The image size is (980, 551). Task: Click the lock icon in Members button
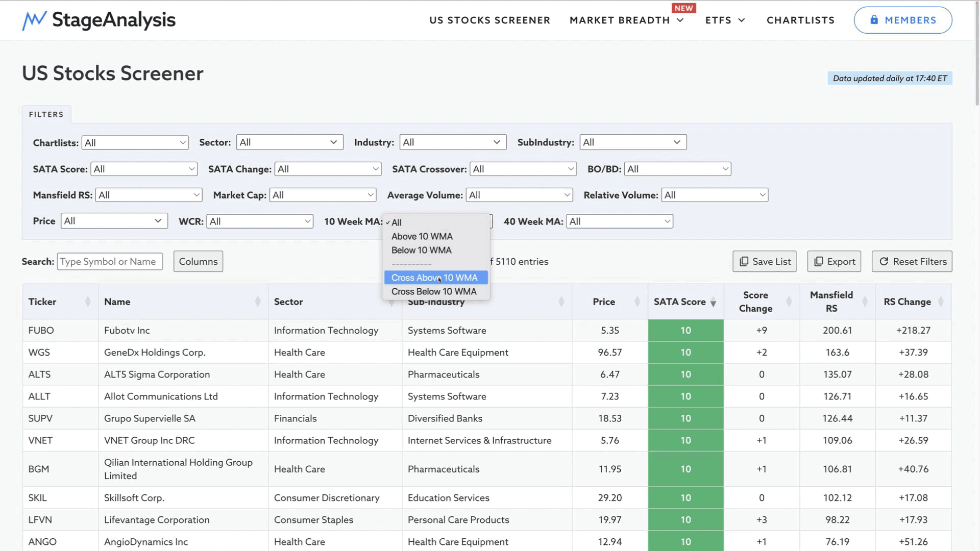(874, 20)
